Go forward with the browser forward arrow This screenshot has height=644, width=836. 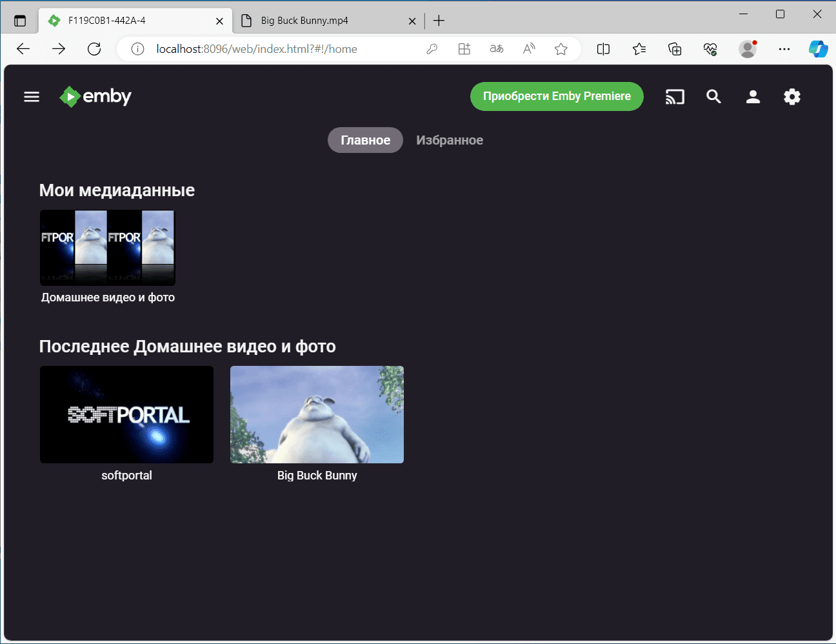pyautogui.click(x=59, y=49)
